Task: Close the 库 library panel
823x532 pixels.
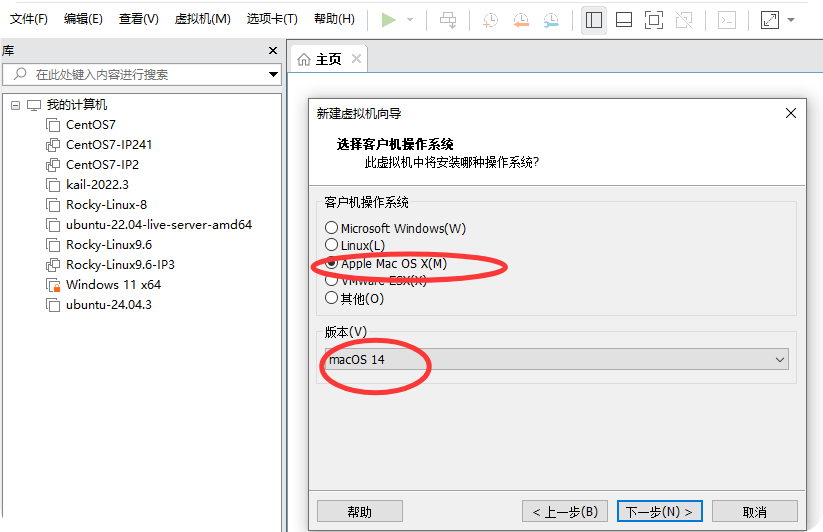Action: [x=273, y=50]
